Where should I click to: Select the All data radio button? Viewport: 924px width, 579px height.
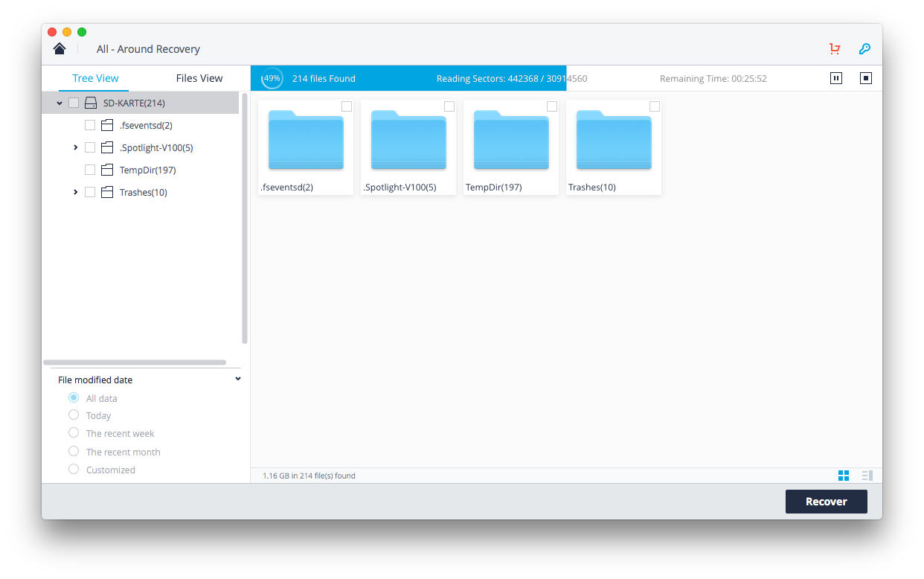coord(74,397)
